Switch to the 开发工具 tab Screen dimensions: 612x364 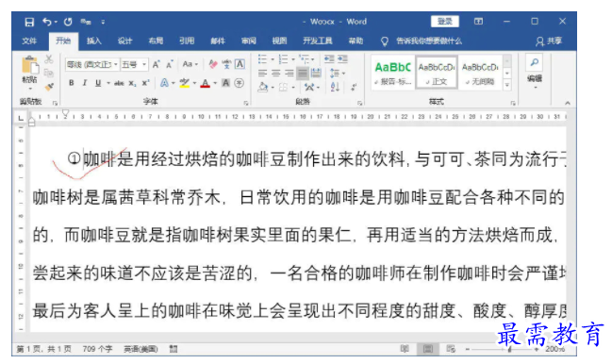[x=318, y=41]
